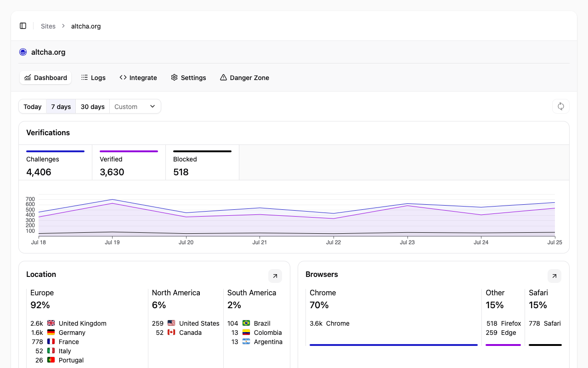Screen dimensions: 588x368
Task: Click the 518 Firefox row
Action: point(503,323)
